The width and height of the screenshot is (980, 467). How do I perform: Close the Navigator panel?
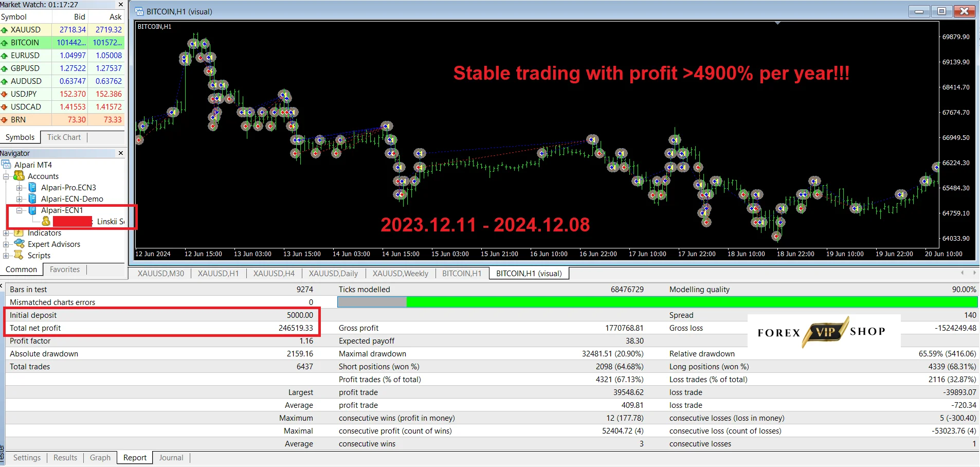click(x=121, y=153)
